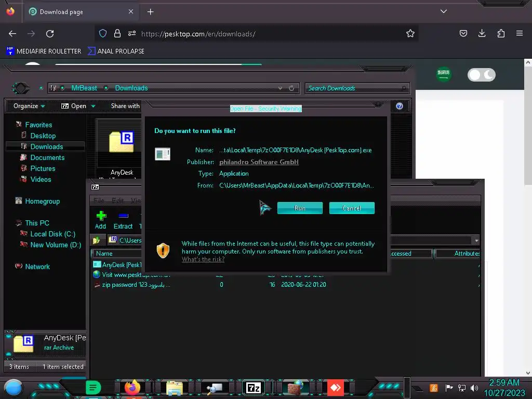This screenshot has width=532, height=399.
Task: Select the AnyDesk [PeskTop entry in 7-Zip list
Action: [117, 264]
